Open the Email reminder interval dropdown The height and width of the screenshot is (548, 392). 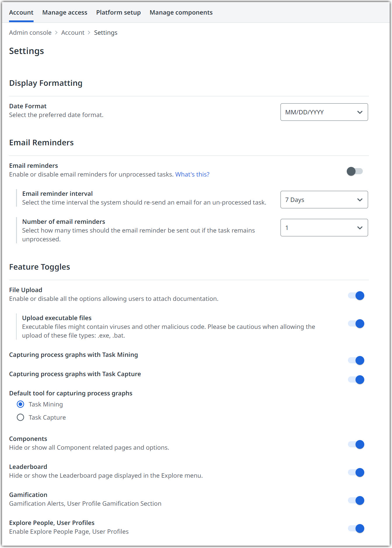pyautogui.click(x=324, y=200)
